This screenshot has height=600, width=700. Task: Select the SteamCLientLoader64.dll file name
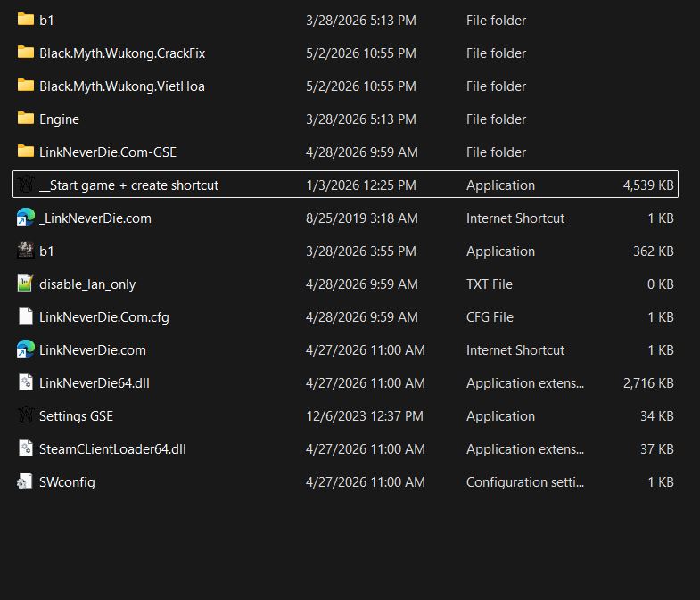pos(112,449)
